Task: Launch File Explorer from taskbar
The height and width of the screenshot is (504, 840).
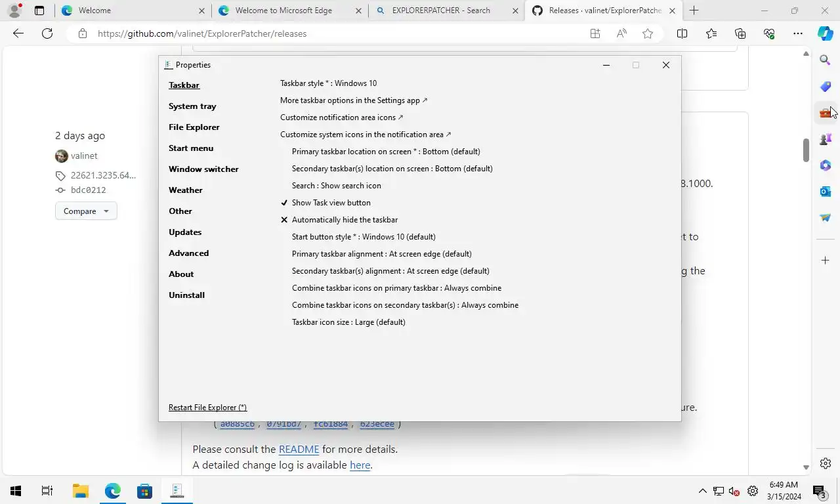Action: click(80, 491)
